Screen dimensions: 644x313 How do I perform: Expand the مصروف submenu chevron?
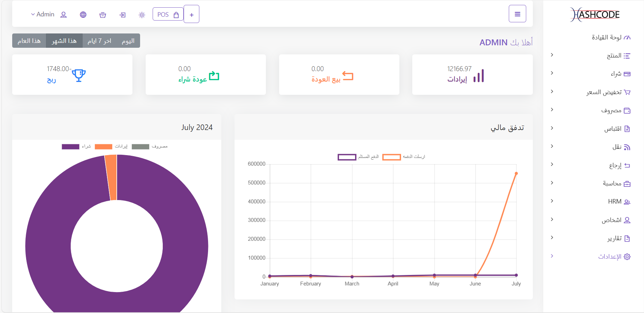[552, 109]
